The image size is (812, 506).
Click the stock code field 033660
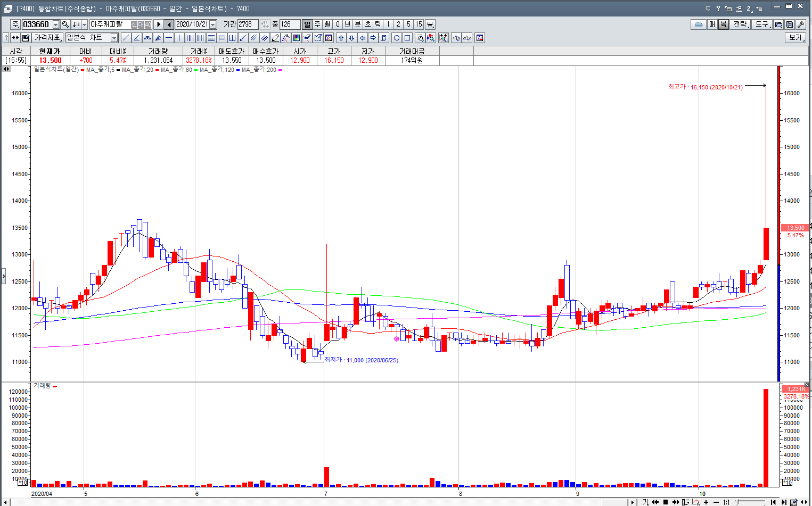click(37, 24)
